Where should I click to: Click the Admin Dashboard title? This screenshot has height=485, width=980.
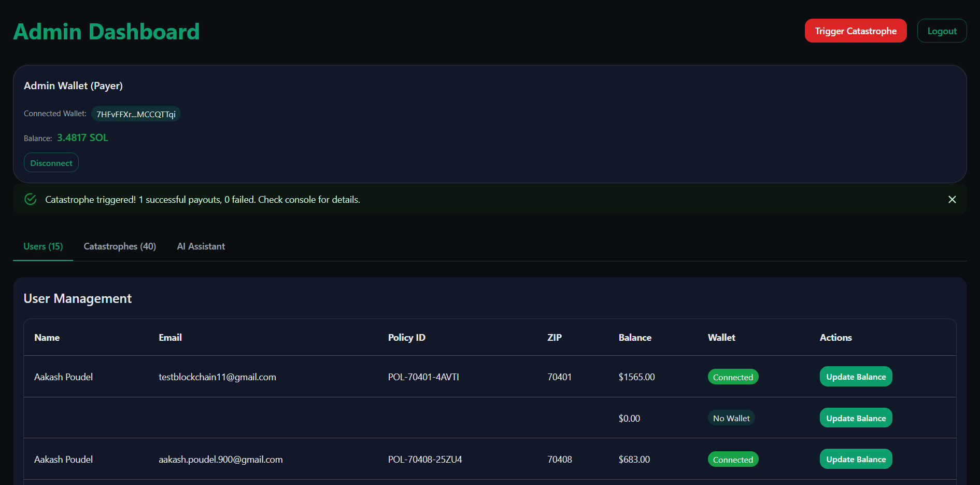[106, 32]
